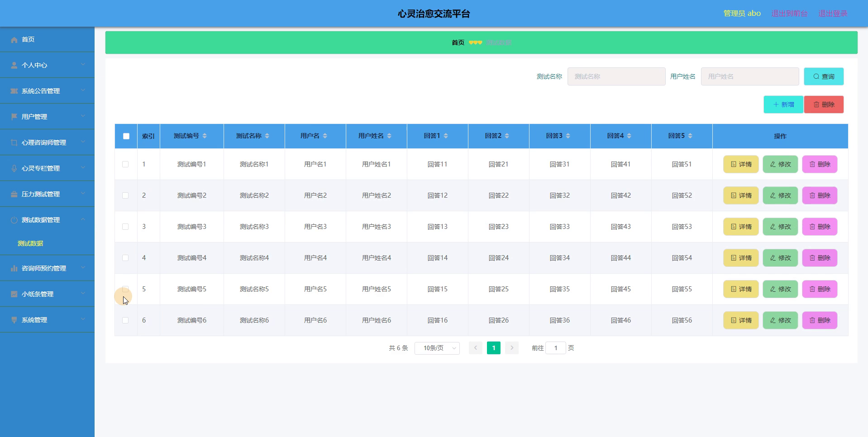Expand the 咨询师预约管理 menu chevron

pos(83,268)
